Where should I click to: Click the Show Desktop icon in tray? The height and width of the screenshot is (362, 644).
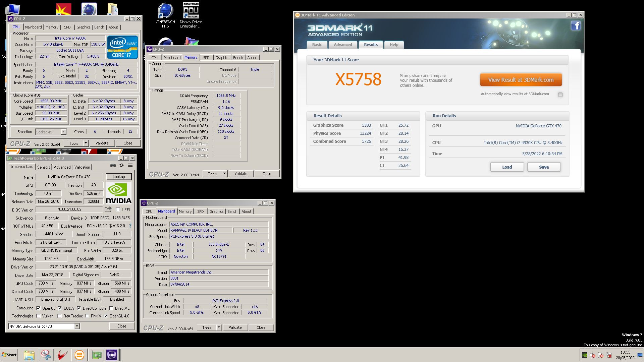tap(640, 355)
